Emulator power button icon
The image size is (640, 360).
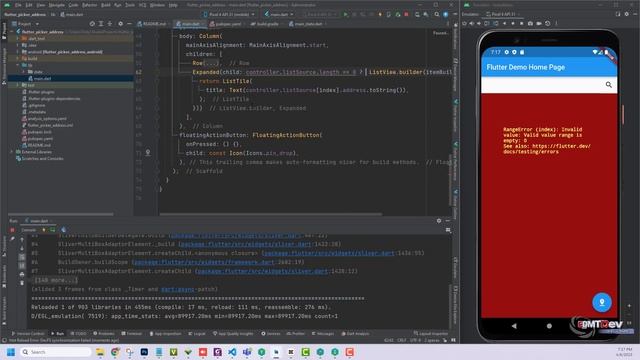click(x=464, y=23)
